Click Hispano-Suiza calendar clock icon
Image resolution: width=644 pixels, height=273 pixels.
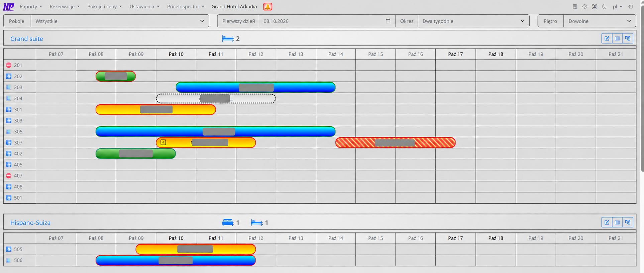628,222
